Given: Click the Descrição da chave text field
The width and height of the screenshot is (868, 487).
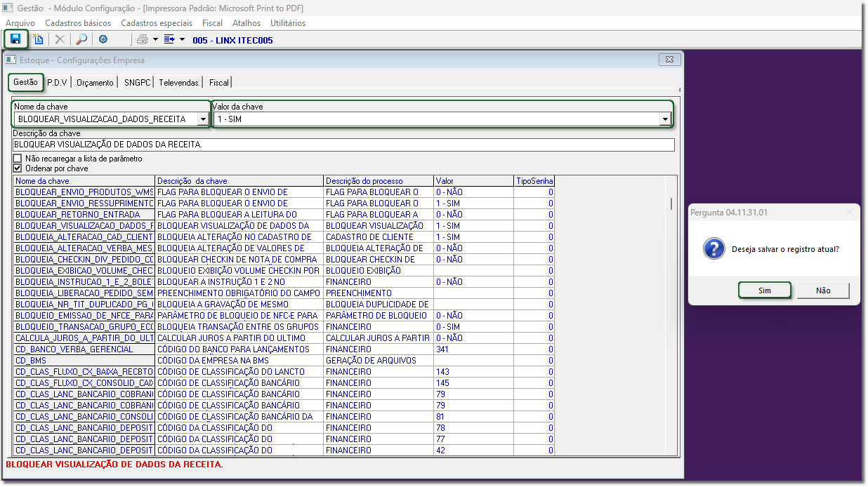Looking at the screenshot, I should pos(343,145).
